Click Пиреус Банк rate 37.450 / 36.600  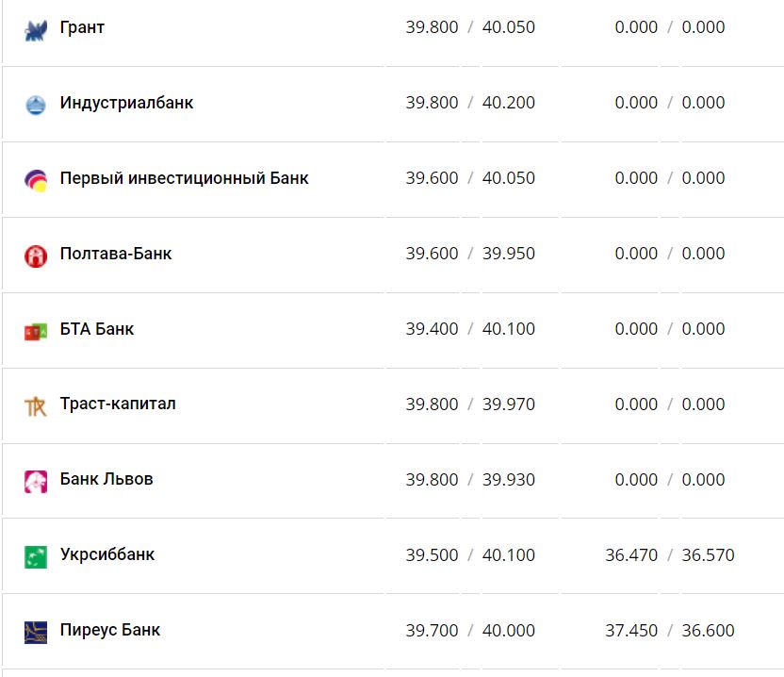click(669, 631)
